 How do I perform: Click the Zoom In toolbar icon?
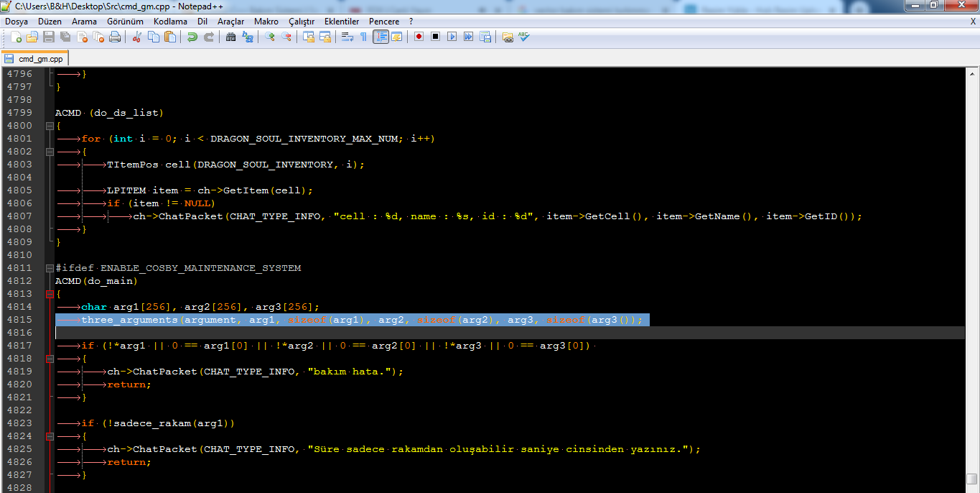269,37
